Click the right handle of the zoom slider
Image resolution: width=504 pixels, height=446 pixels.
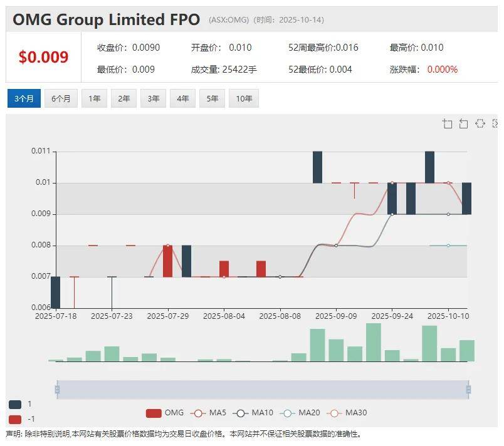point(468,390)
